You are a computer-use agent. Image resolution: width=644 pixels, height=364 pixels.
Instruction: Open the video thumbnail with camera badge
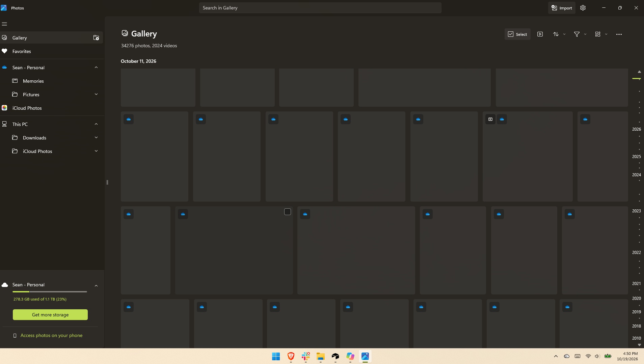click(528, 156)
